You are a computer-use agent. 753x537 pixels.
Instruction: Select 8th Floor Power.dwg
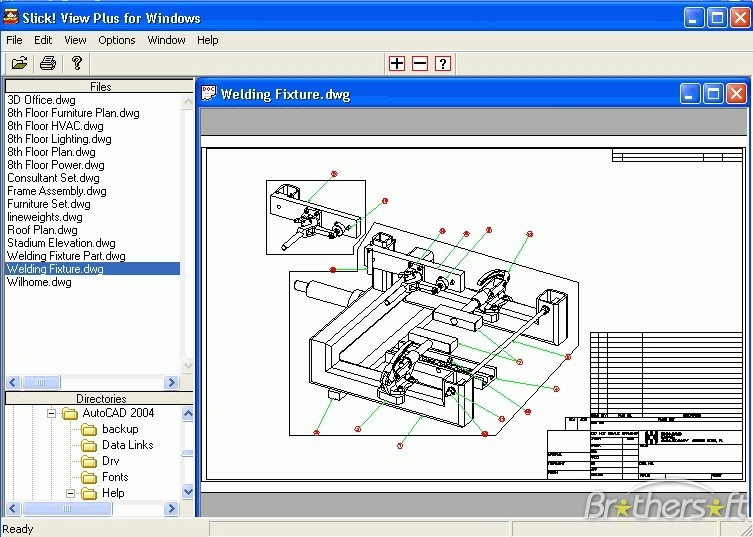(56, 165)
